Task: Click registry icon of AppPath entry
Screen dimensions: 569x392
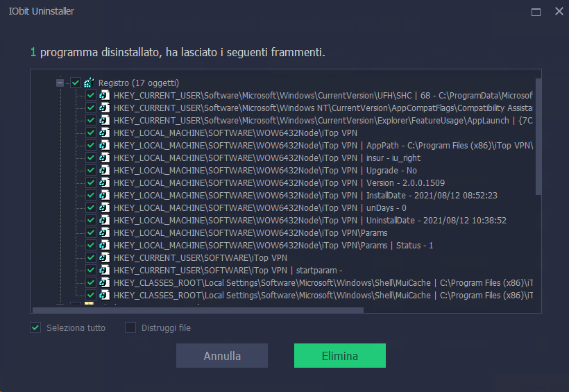Action: click(x=105, y=146)
